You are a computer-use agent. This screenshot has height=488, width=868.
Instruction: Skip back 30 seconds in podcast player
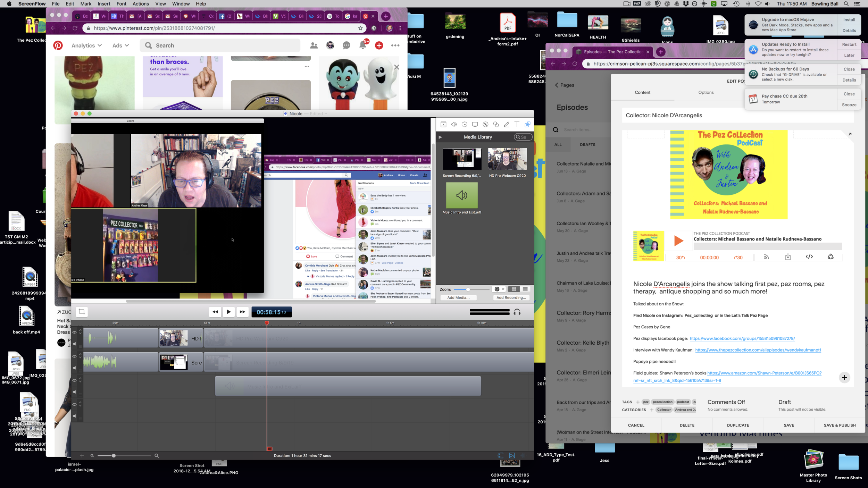681,258
